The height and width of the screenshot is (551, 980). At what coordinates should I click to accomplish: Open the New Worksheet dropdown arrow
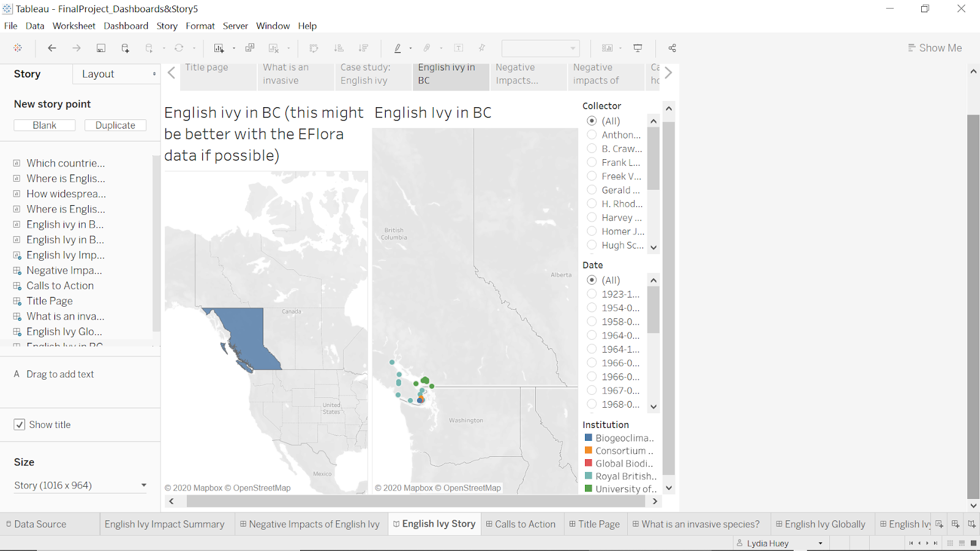coord(234,48)
